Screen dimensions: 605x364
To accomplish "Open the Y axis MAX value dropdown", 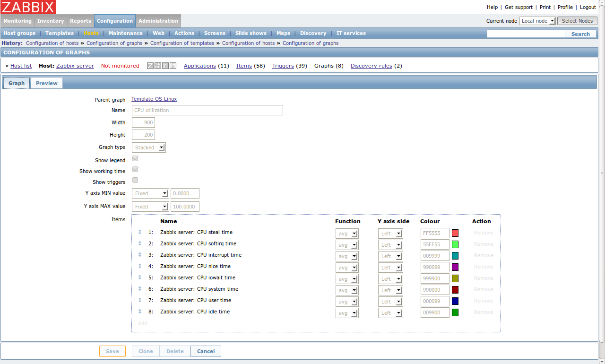I will [150, 207].
